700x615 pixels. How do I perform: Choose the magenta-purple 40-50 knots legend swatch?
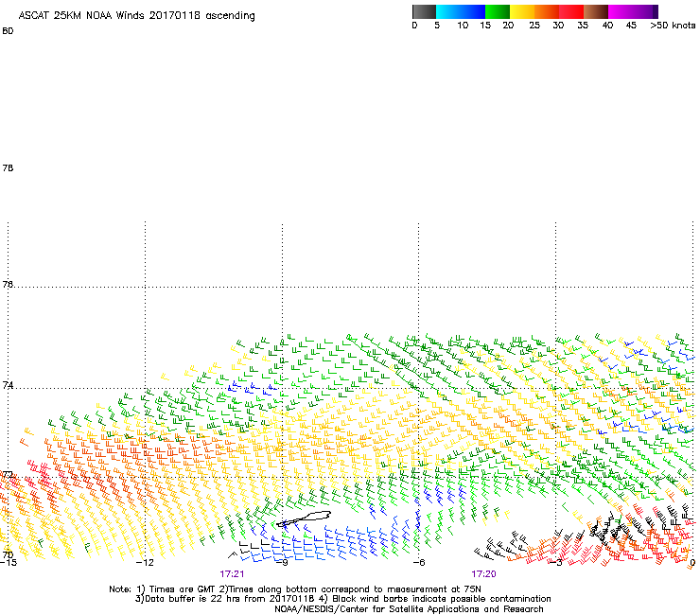click(633, 11)
